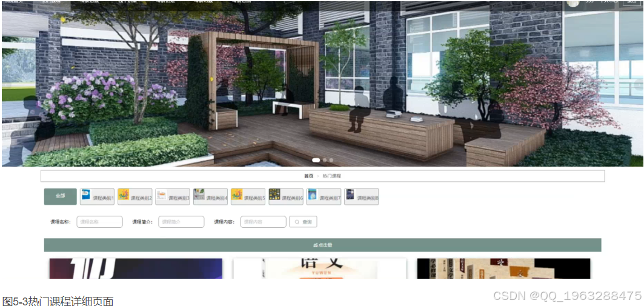Focus the 课程名称 input field
This screenshot has height=306, width=644.
[x=99, y=222]
